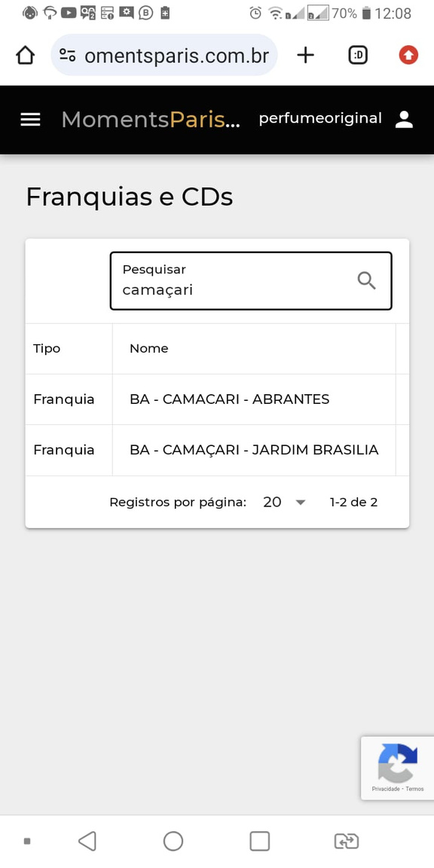Tap the user account profile icon

coord(404,120)
